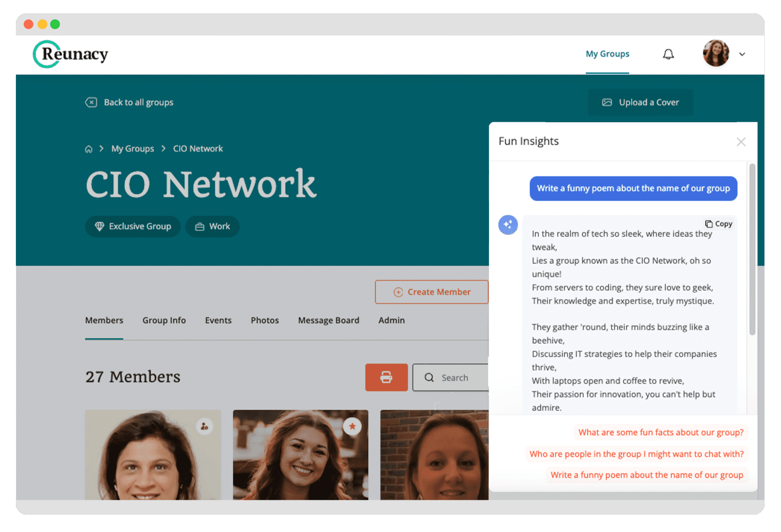The width and height of the screenshot is (781, 532).
Task: Open the first member's photo card
Action: (x=153, y=455)
